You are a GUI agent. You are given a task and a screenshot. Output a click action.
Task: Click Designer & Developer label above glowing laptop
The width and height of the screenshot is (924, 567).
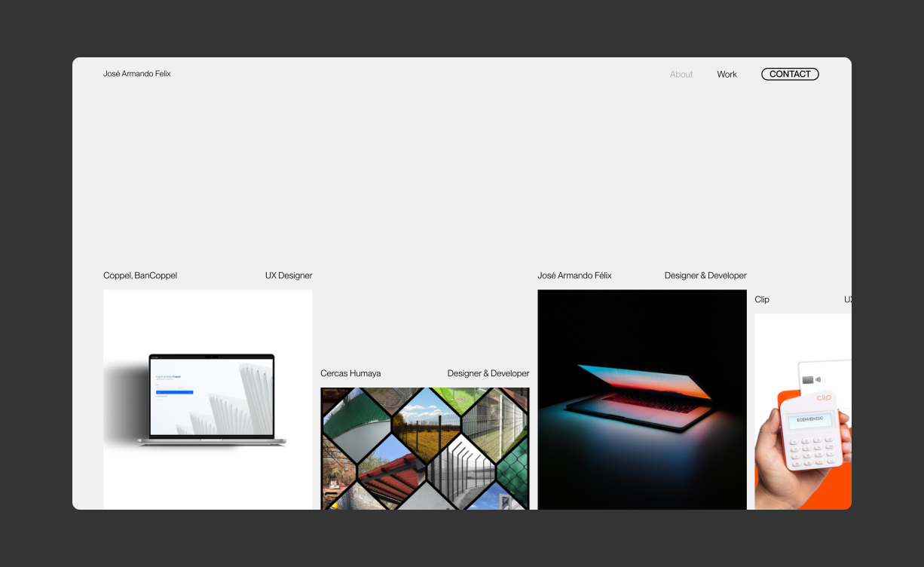[705, 276]
